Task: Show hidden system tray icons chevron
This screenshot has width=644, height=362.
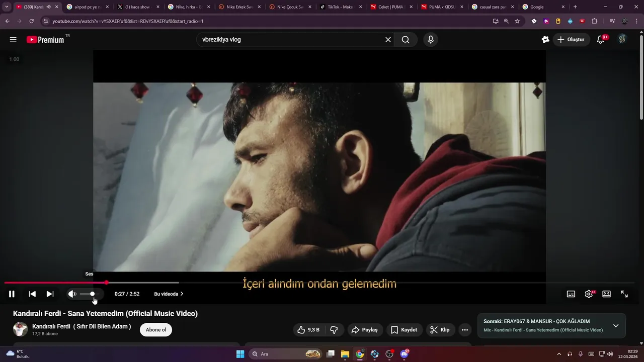Action: [x=558, y=354]
